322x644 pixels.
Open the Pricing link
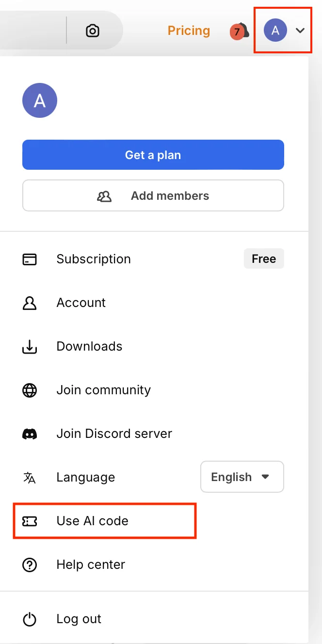189,31
